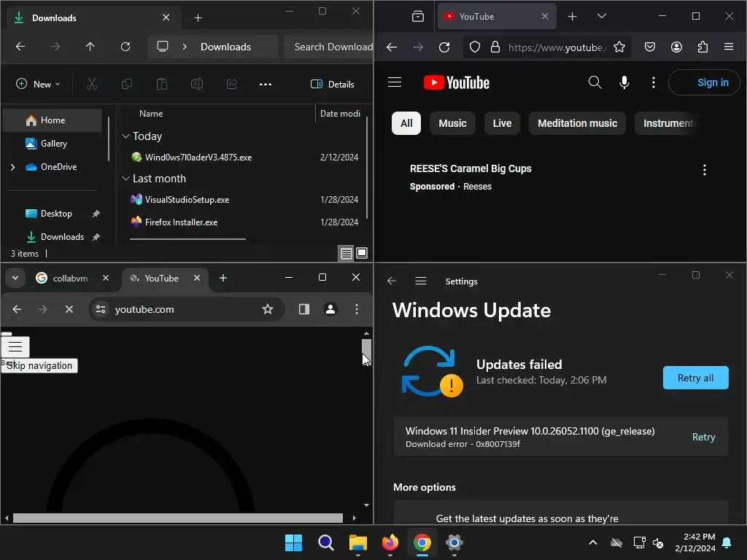Retry the Windows 11 Insider Preview download

point(704,437)
